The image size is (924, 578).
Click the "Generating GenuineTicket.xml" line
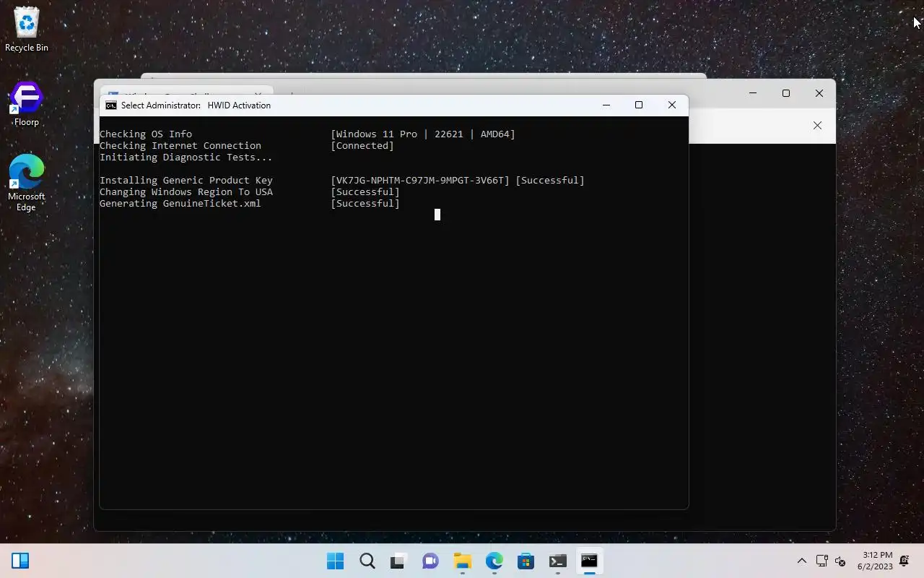180,204
